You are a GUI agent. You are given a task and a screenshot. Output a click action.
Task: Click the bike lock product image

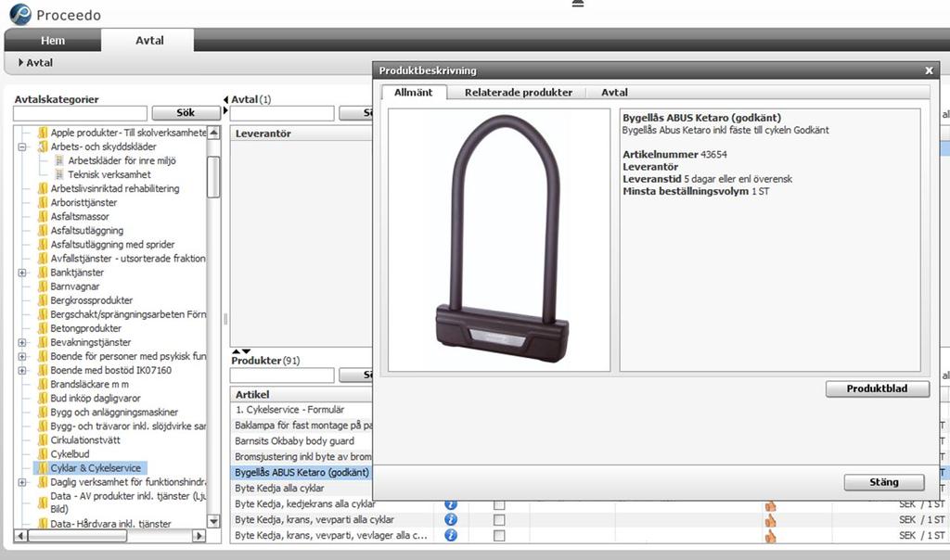point(502,239)
